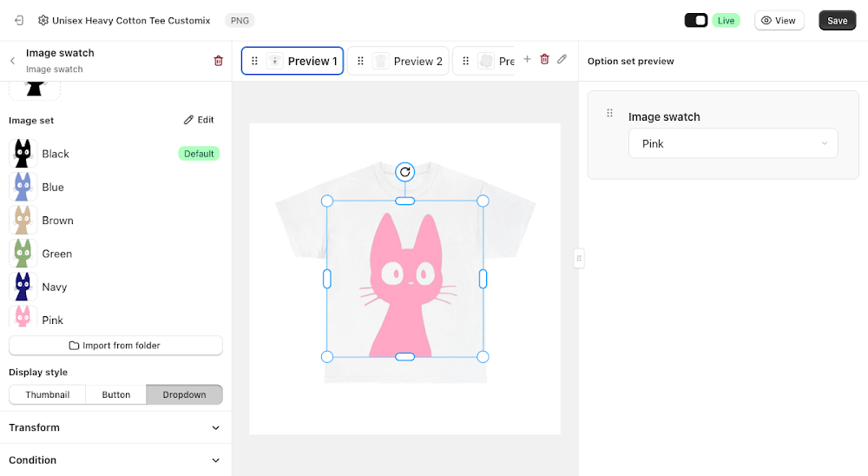Click the Option set preview heading
The width and height of the screenshot is (868, 476).
(x=630, y=61)
